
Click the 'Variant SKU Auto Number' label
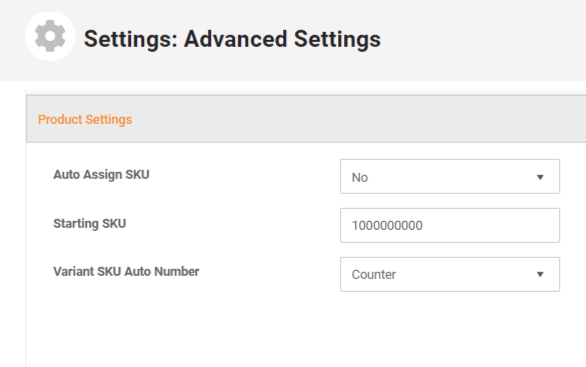(x=126, y=272)
